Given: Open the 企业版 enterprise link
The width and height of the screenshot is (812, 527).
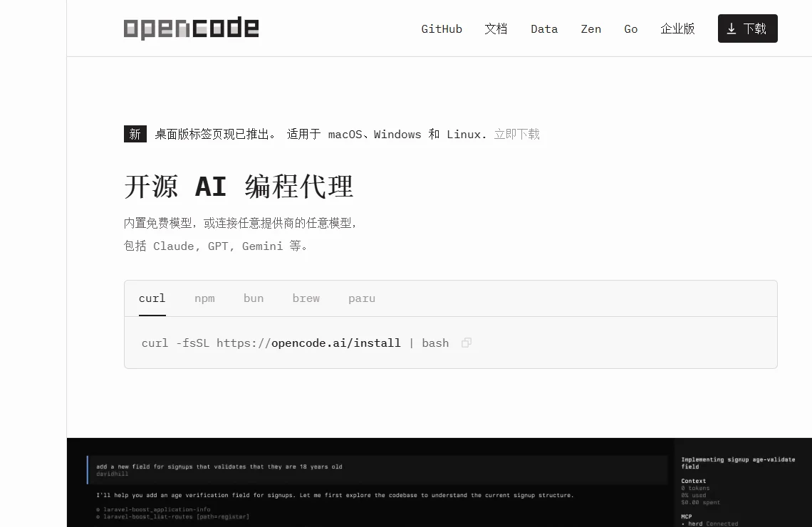Looking at the screenshot, I should tap(677, 29).
